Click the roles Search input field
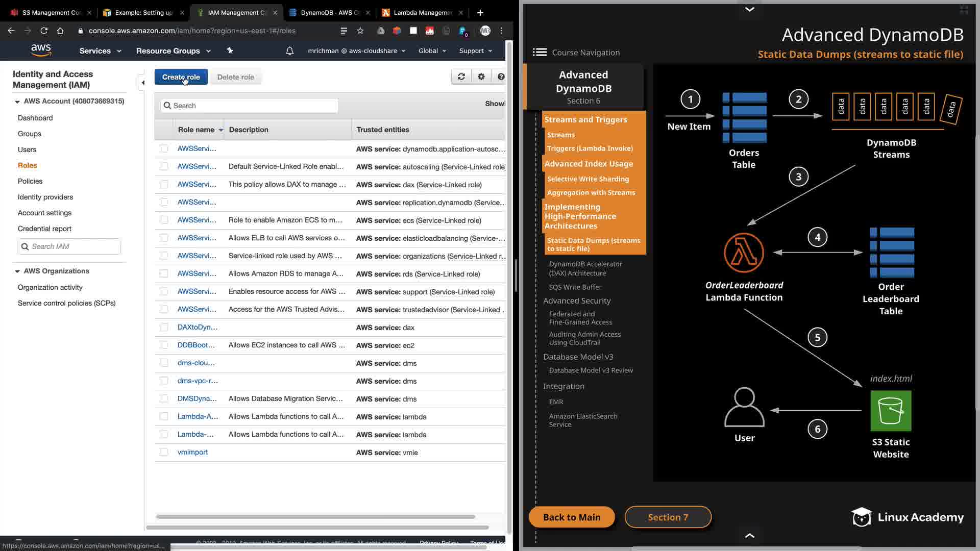980x551 pixels. [x=250, y=106]
